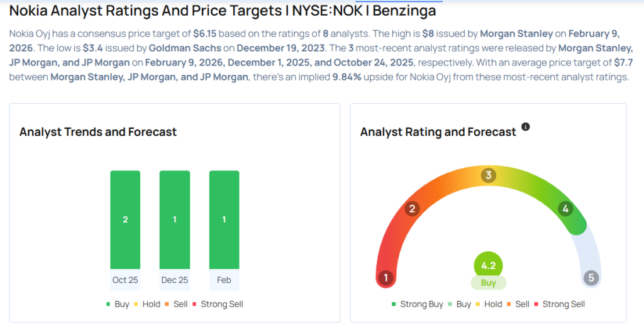Select the Dec 25 green bar
This screenshot has height=330, width=644.
175,219
